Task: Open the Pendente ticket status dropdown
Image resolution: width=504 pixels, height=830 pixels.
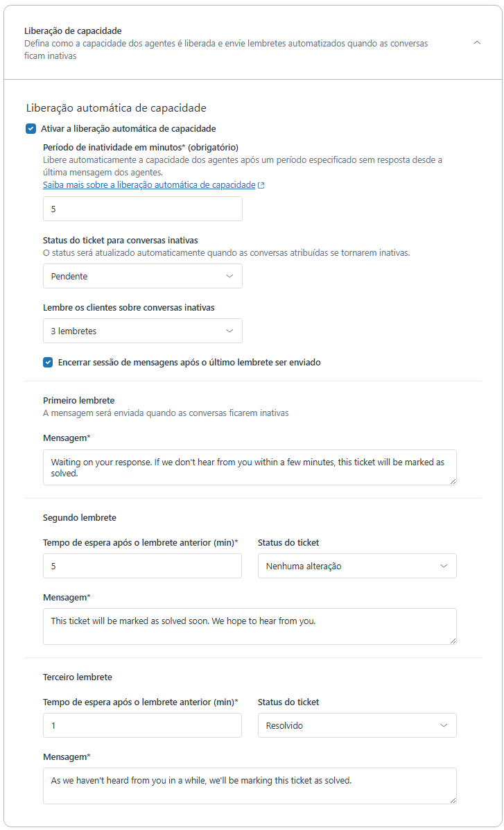Action: [143, 276]
